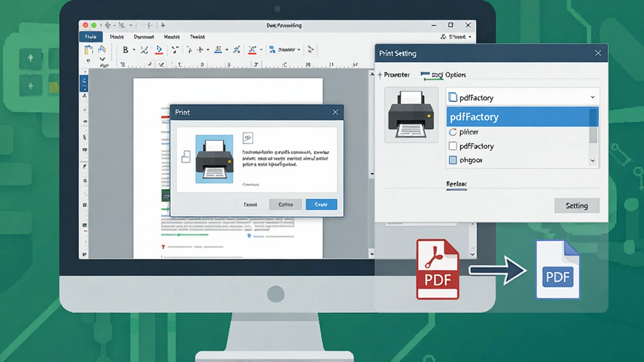
Task: Open the arrow beside red-underlined X icon
Action: 261,50
